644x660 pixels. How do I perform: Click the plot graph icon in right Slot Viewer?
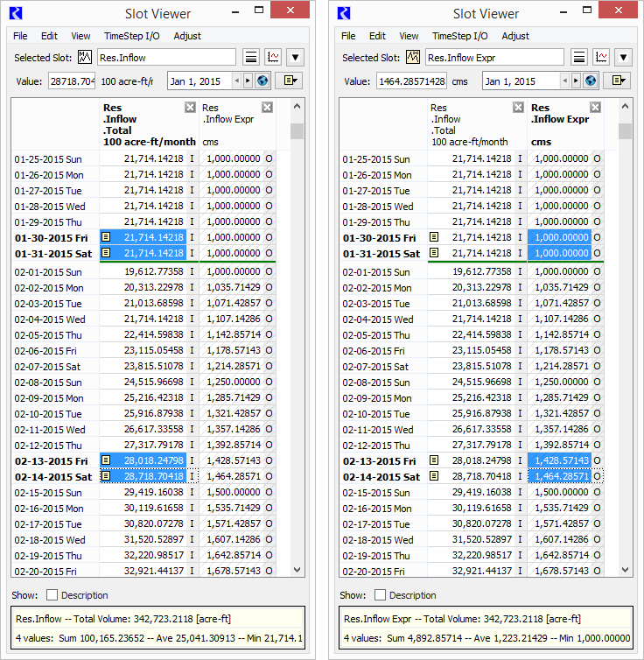tap(601, 57)
